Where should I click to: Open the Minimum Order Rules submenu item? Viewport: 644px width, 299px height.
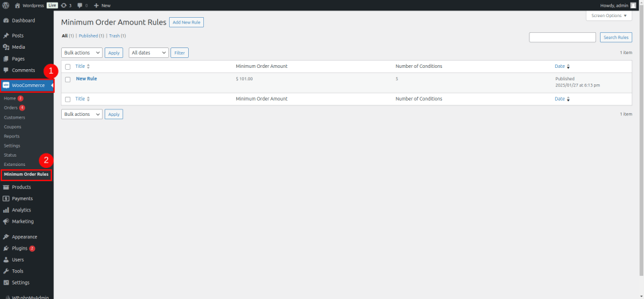26,175
